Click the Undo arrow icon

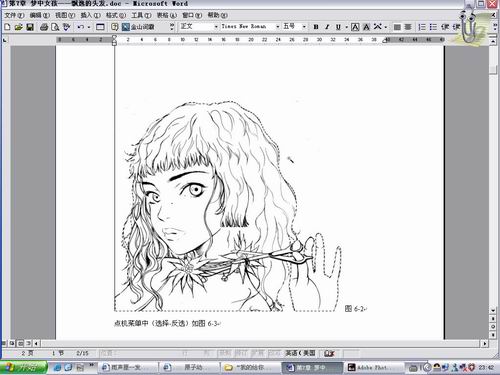[x=80, y=27]
